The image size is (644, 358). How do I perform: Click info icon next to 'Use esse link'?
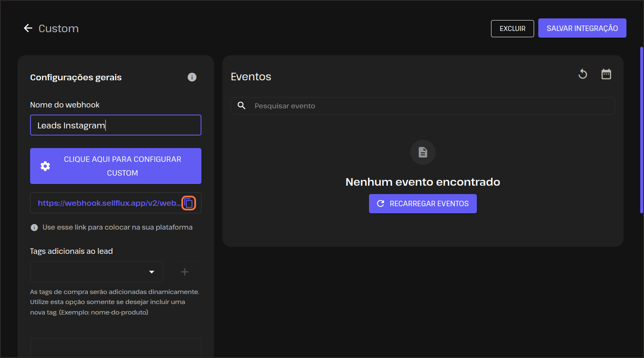click(x=34, y=228)
